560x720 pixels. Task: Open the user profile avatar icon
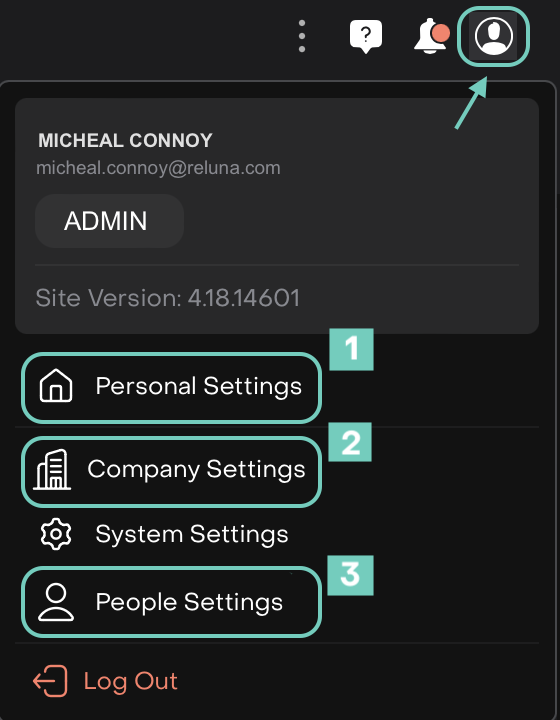(x=493, y=36)
